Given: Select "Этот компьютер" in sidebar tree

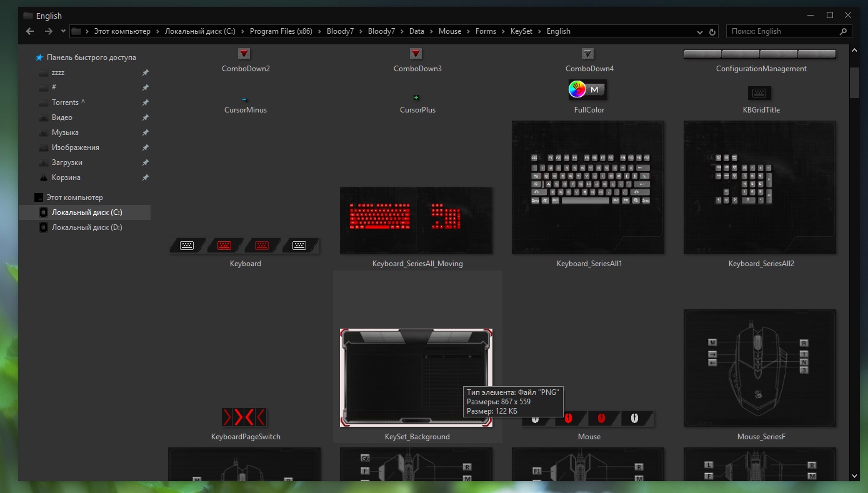Looking at the screenshot, I should [74, 197].
